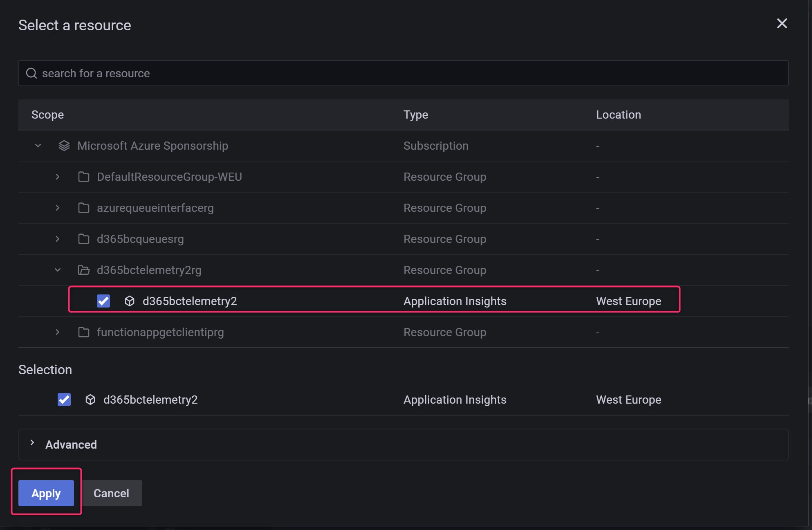Image resolution: width=812 pixels, height=530 pixels.
Task: Click the Cancel button
Action: (111, 493)
